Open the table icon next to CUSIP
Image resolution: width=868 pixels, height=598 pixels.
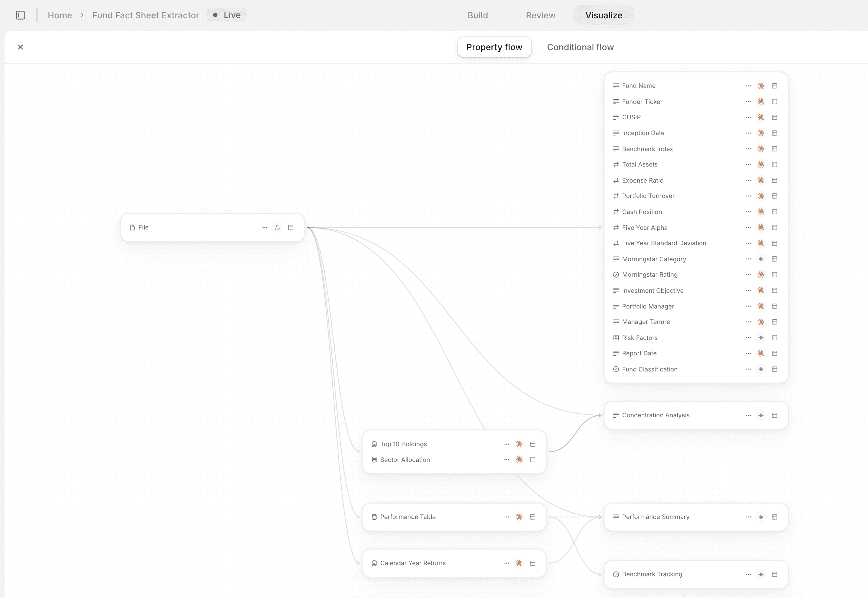point(775,117)
